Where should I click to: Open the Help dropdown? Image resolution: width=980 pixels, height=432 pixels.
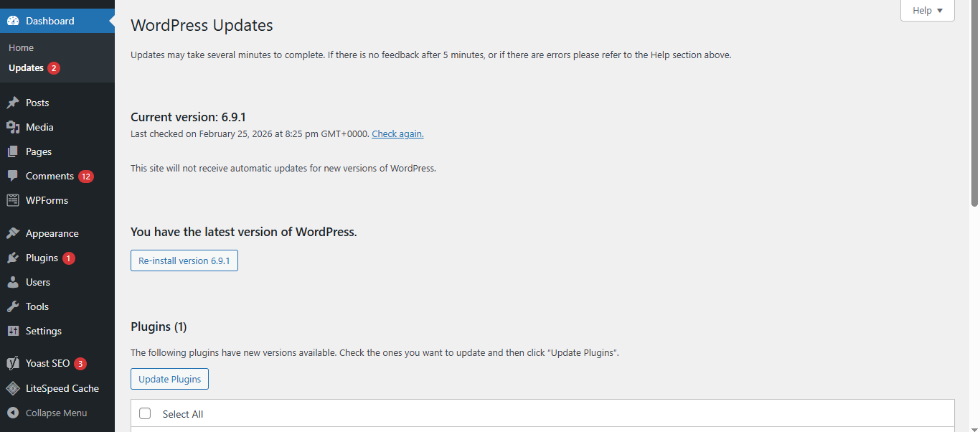click(927, 10)
